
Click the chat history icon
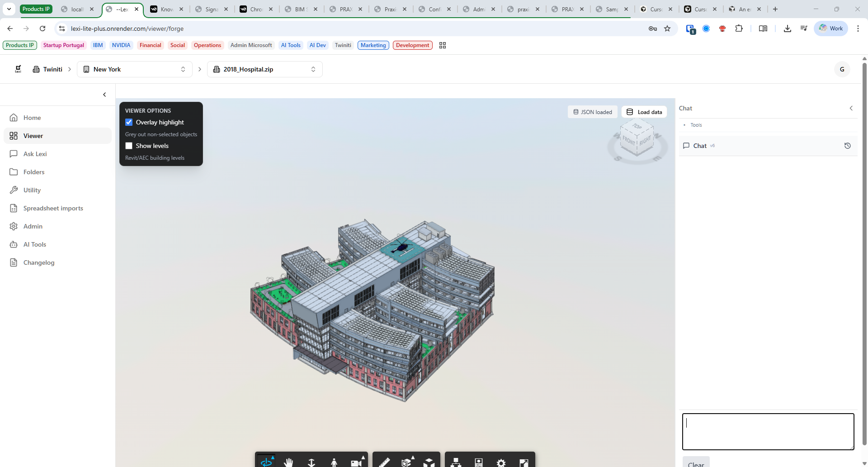848,146
